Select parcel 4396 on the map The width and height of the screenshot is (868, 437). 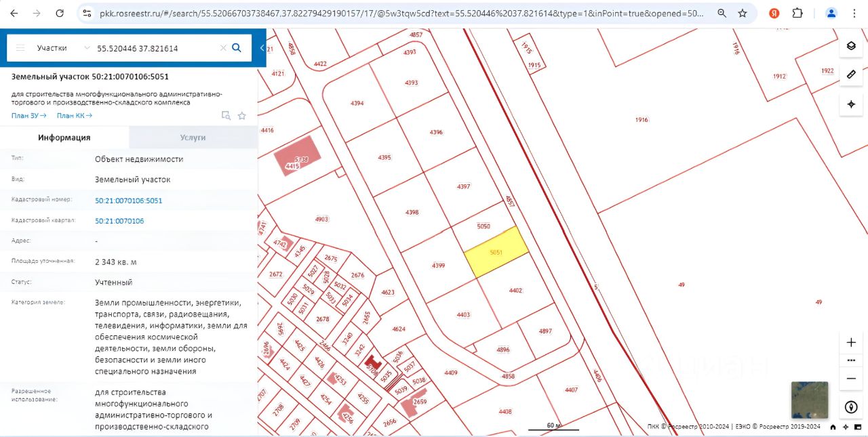click(x=436, y=132)
